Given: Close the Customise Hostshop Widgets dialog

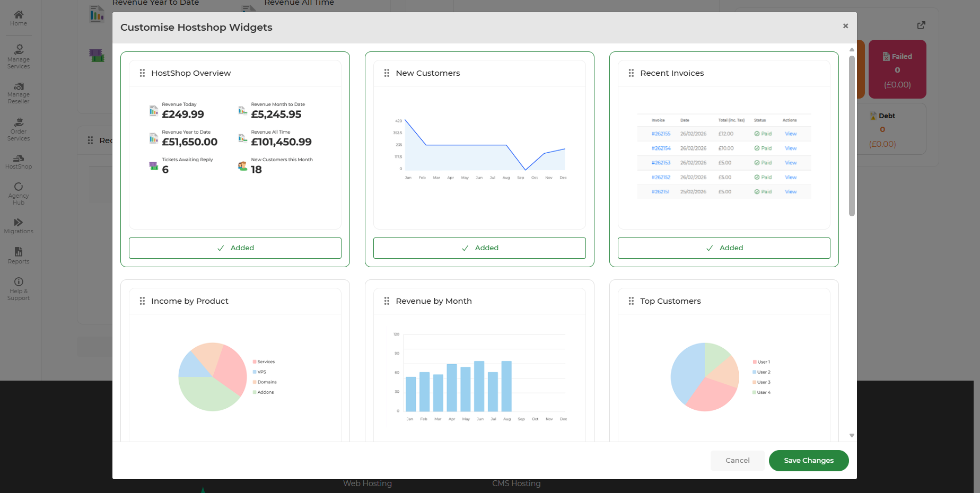Looking at the screenshot, I should 845,26.
